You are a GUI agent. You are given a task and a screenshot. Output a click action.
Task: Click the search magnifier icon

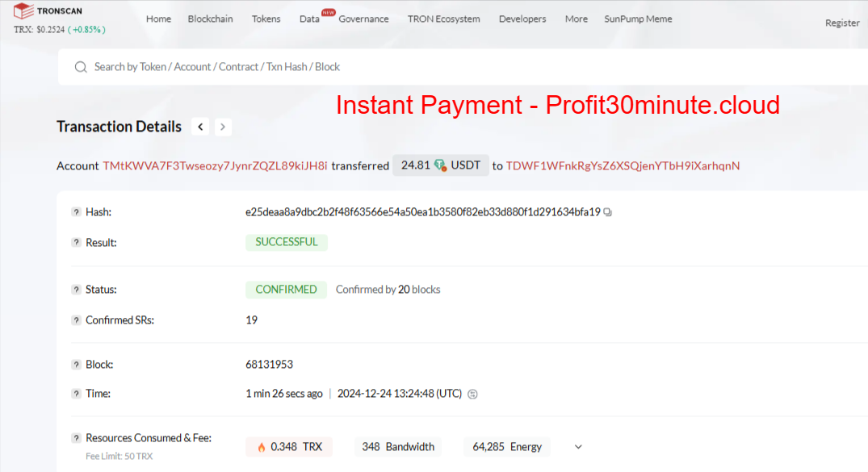pyautogui.click(x=81, y=67)
